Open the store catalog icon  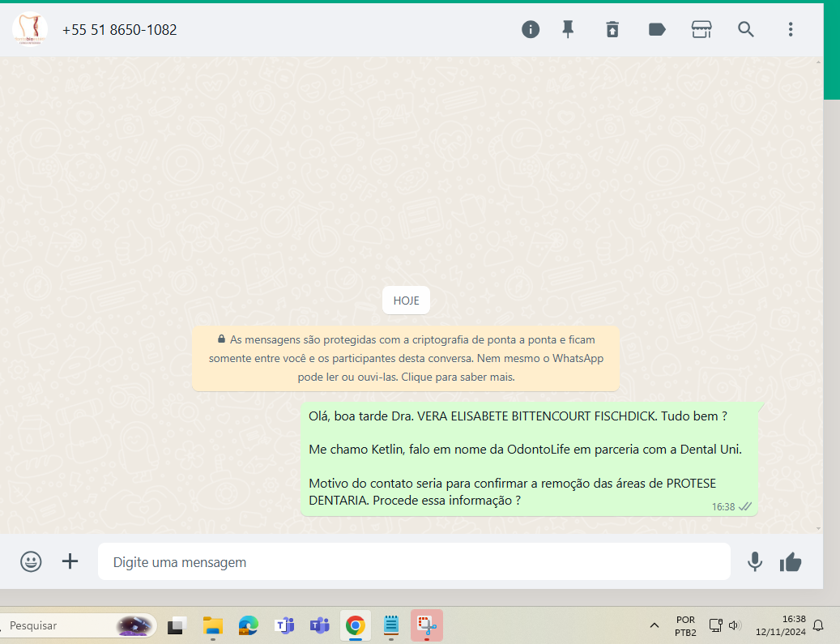[701, 29]
